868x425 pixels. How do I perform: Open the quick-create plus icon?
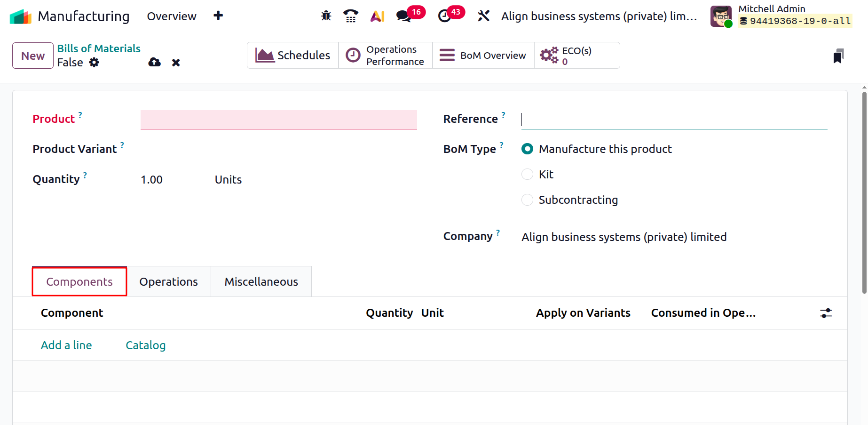[218, 16]
